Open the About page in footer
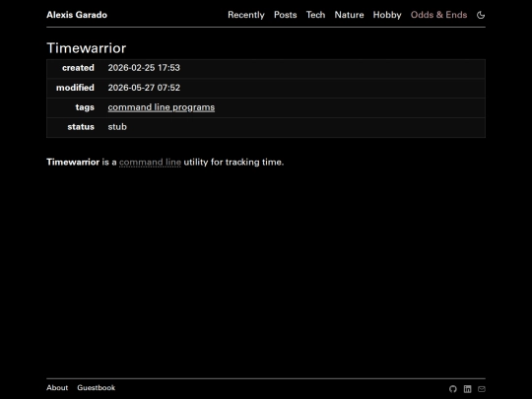Viewport: 532px width, 399px height. point(57,387)
